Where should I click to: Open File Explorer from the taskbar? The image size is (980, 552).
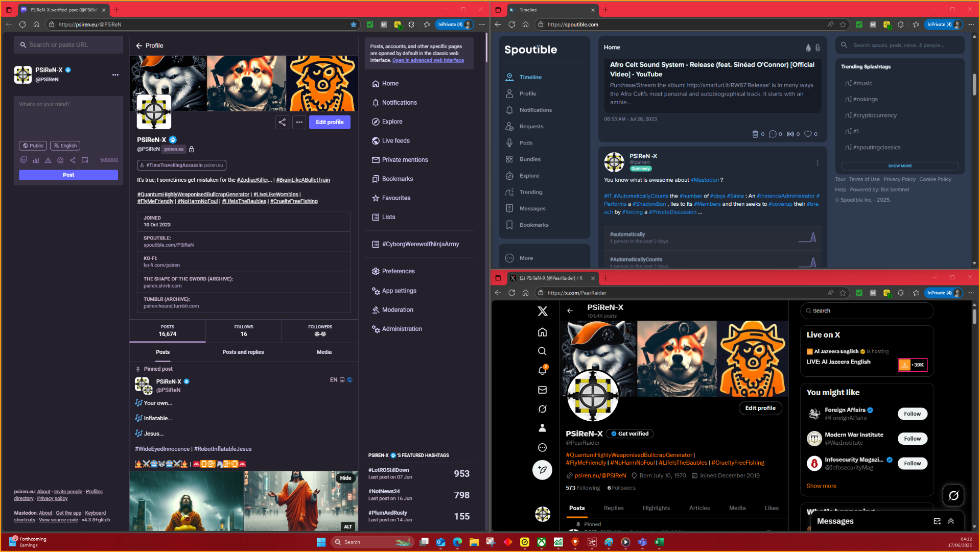pyautogui.click(x=474, y=542)
